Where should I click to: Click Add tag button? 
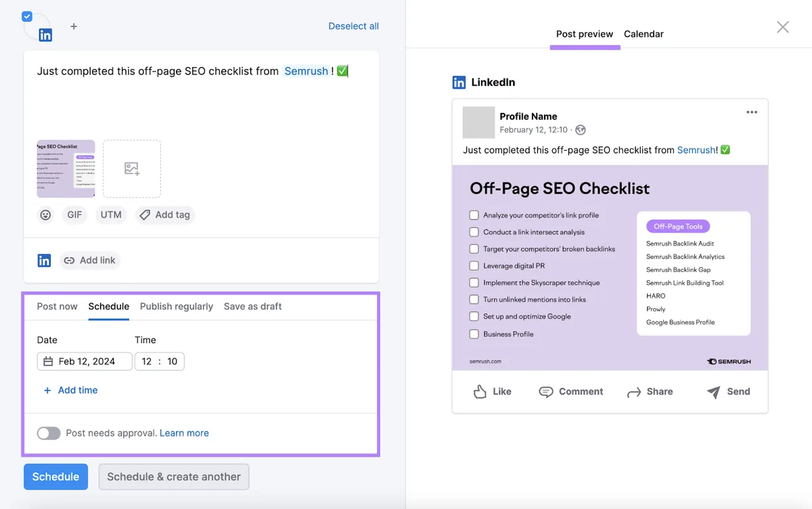[165, 215]
